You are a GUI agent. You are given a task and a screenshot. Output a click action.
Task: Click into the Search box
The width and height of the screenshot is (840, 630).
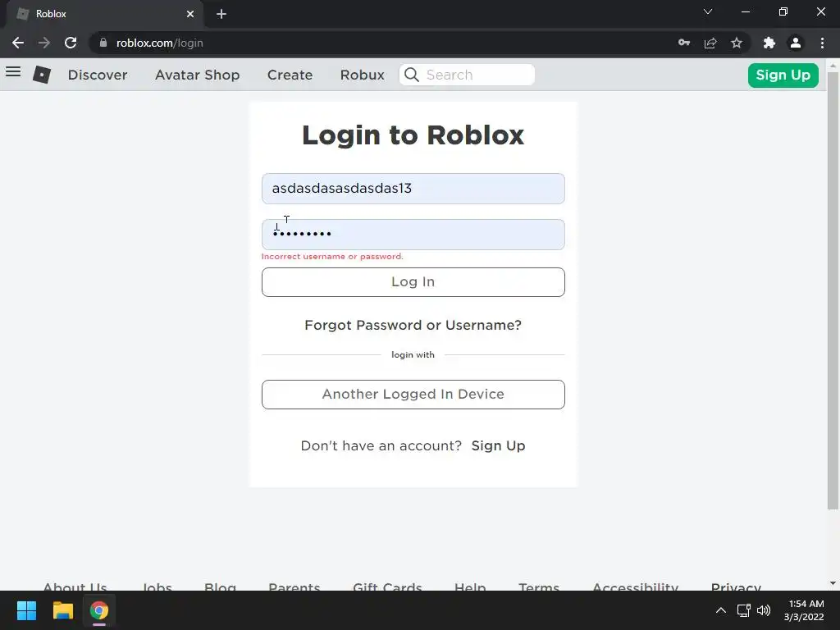coord(467,75)
